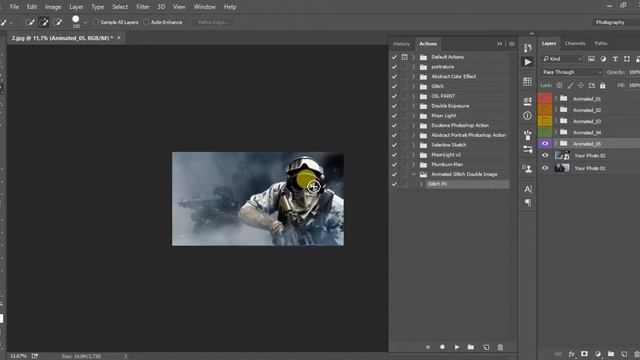Lock transparent pixels in Layers panel
This screenshot has width=640, height=360.
click(x=559, y=85)
